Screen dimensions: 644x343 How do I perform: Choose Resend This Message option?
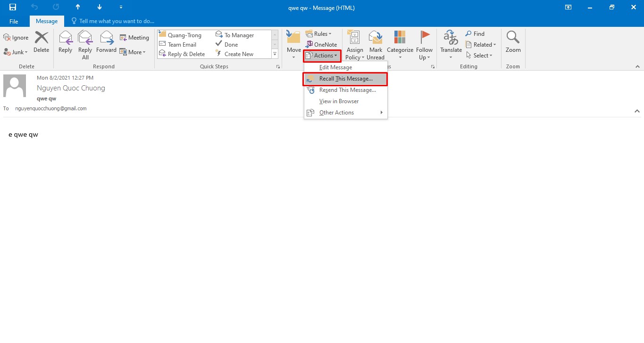tap(347, 90)
